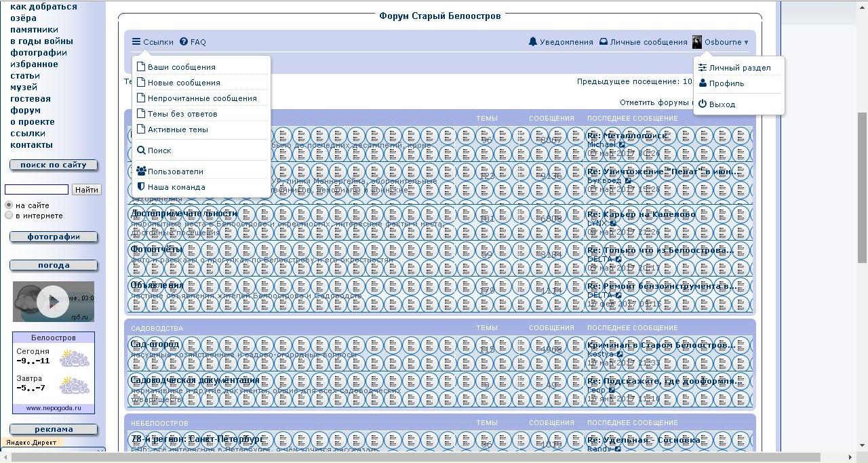Click the Пользователи group icon in the menu
The width and height of the screenshot is (868, 463).
(x=141, y=172)
